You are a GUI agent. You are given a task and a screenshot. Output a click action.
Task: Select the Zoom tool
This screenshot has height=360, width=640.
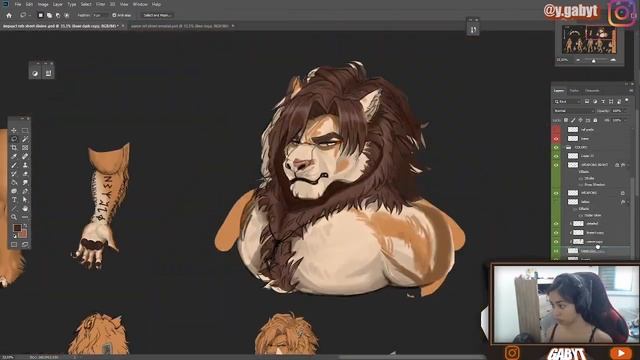[x=14, y=217]
